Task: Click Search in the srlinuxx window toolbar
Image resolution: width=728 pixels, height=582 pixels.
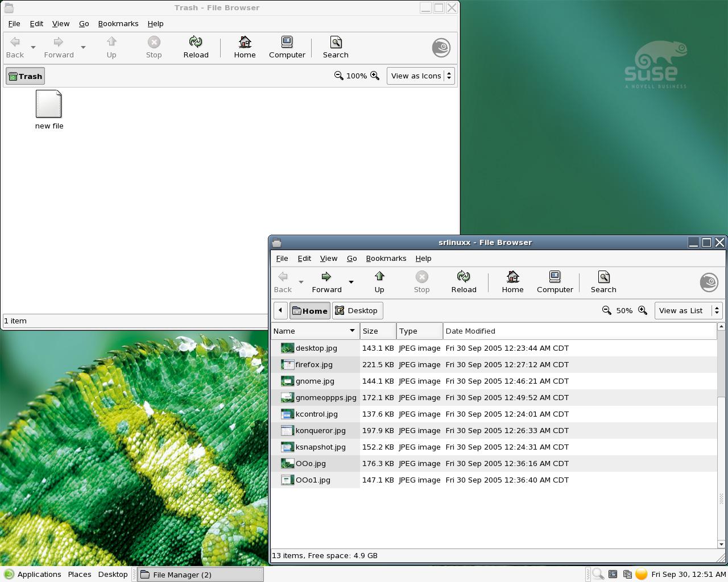Action: (603, 282)
